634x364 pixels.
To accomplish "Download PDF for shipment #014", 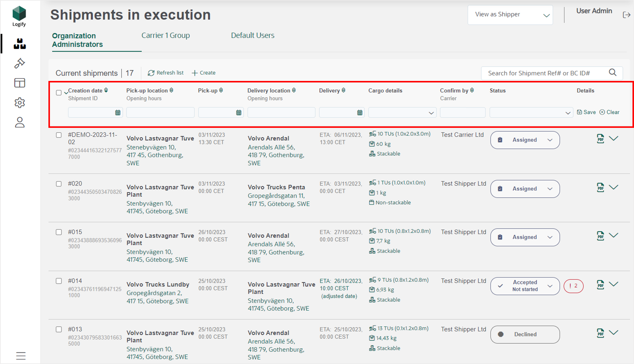I will 601,285.
